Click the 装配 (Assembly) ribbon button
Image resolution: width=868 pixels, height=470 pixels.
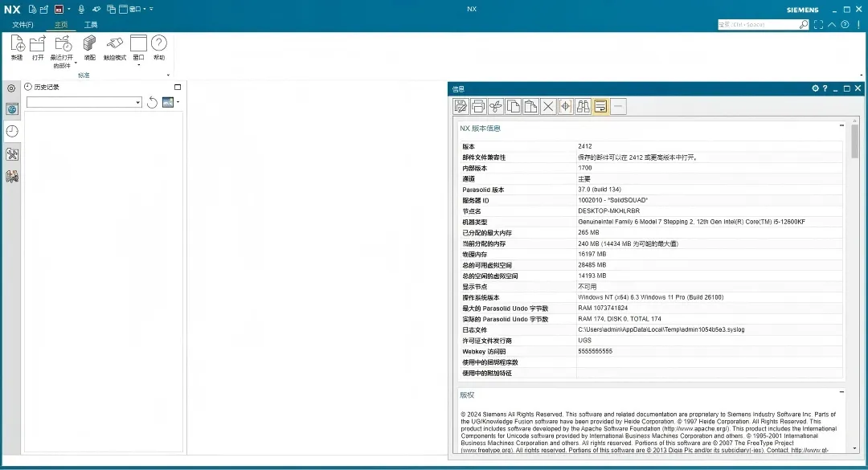click(x=90, y=47)
